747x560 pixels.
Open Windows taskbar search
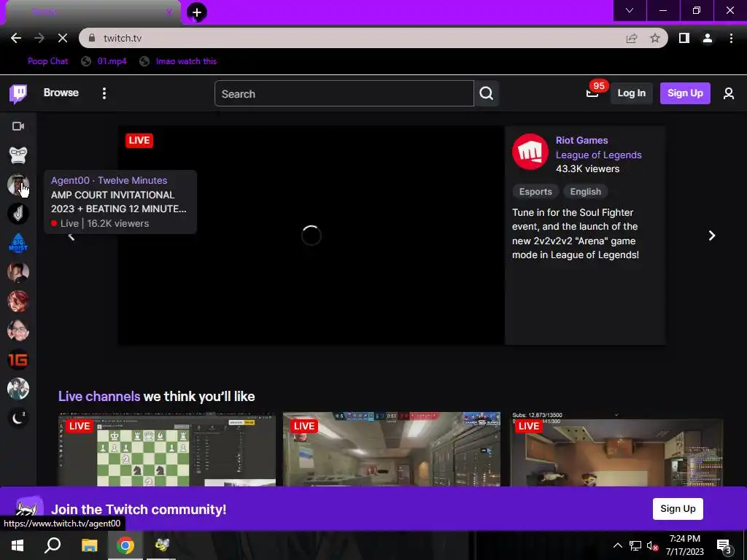click(x=53, y=545)
